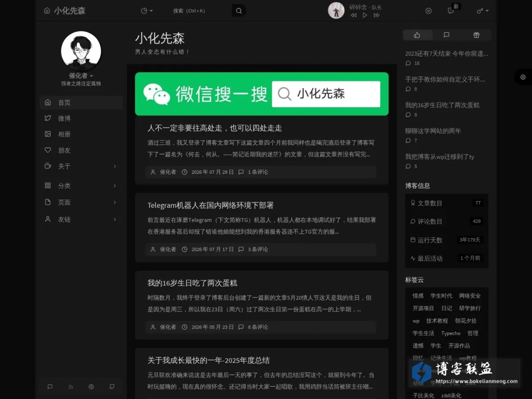Select the 开源项目 tag
The height and width of the screenshot is (399, 532).
[423, 308]
